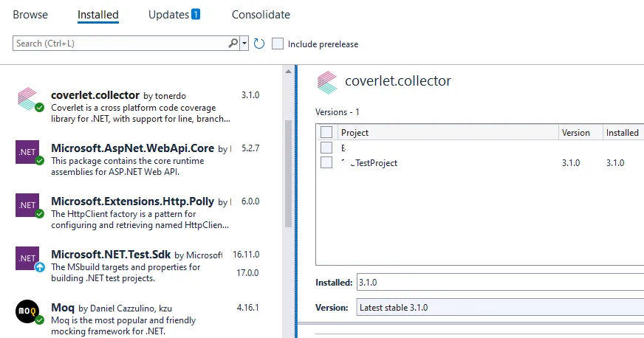Click the Updates count badge

click(x=196, y=14)
